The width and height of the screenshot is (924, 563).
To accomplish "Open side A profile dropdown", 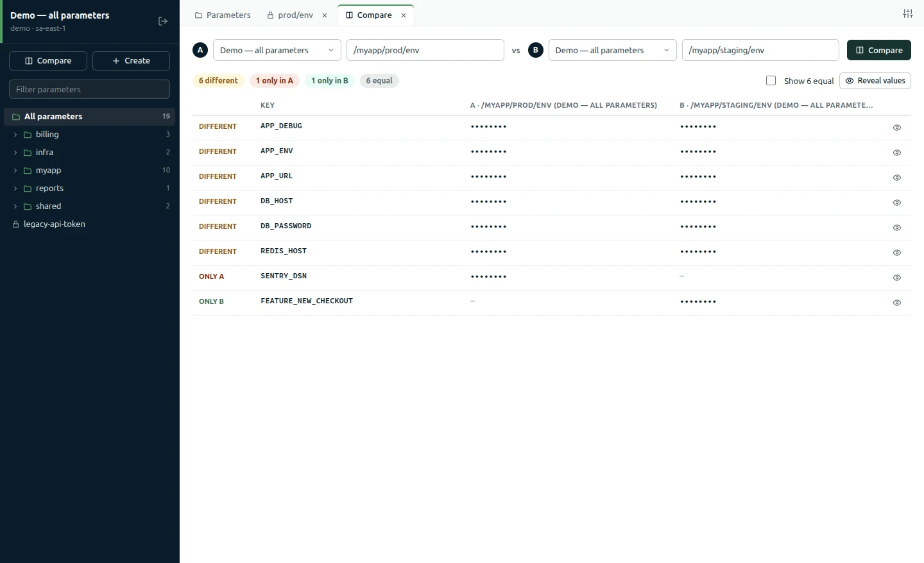I will point(277,50).
